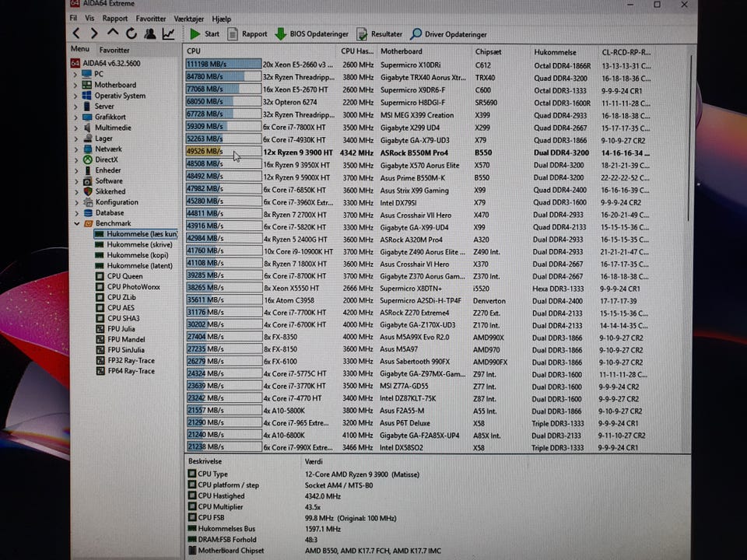Image resolution: width=747 pixels, height=560 pixels.
Task: Click the highlighted 49526 MB/s result bar
Action: (223, 151)
